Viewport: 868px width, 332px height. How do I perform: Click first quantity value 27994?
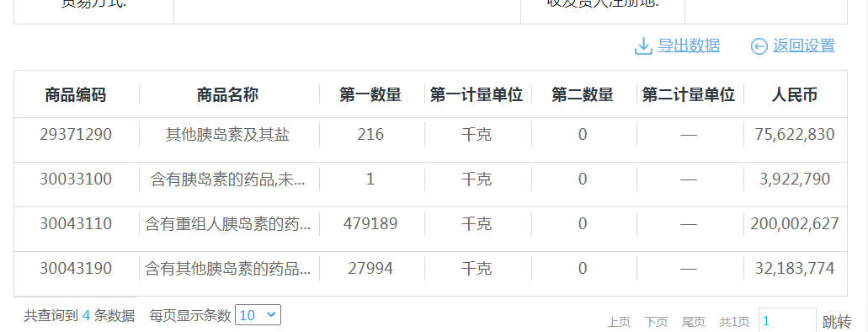(370, 268)
